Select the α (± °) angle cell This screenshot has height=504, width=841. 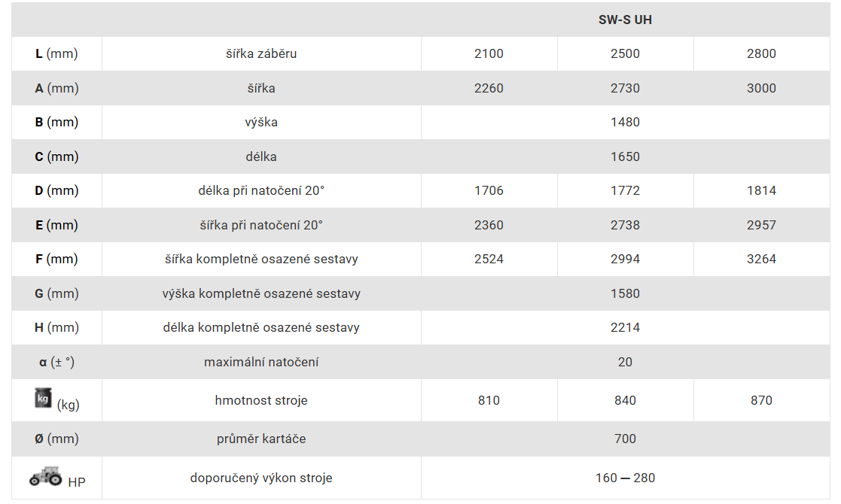tap(56, 362)
